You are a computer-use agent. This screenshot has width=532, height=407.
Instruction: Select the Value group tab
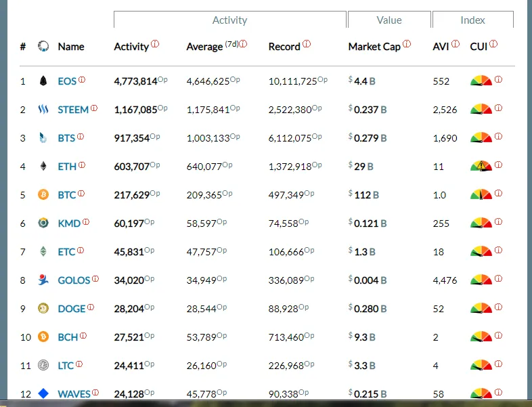389,20
